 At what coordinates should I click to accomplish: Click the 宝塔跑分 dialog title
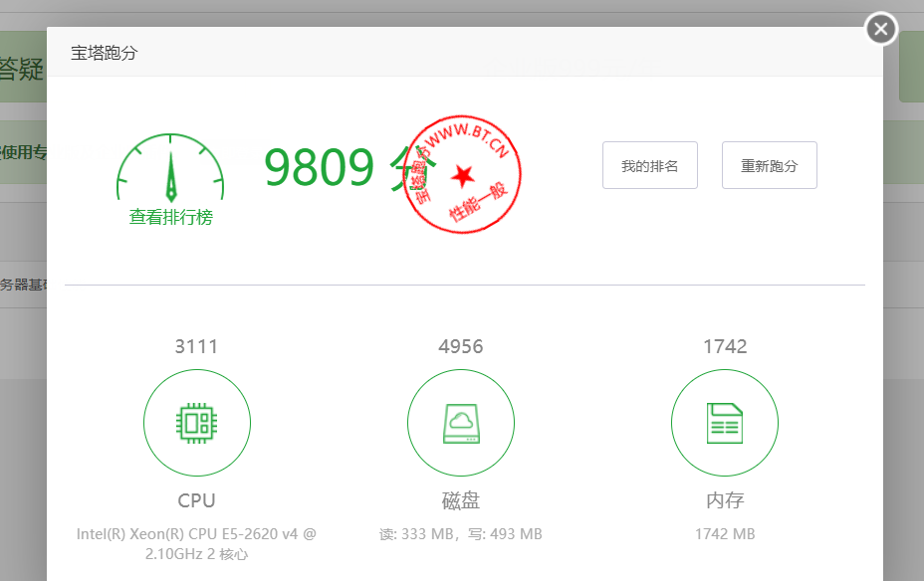pyautogui.click(x=105, y=53)
